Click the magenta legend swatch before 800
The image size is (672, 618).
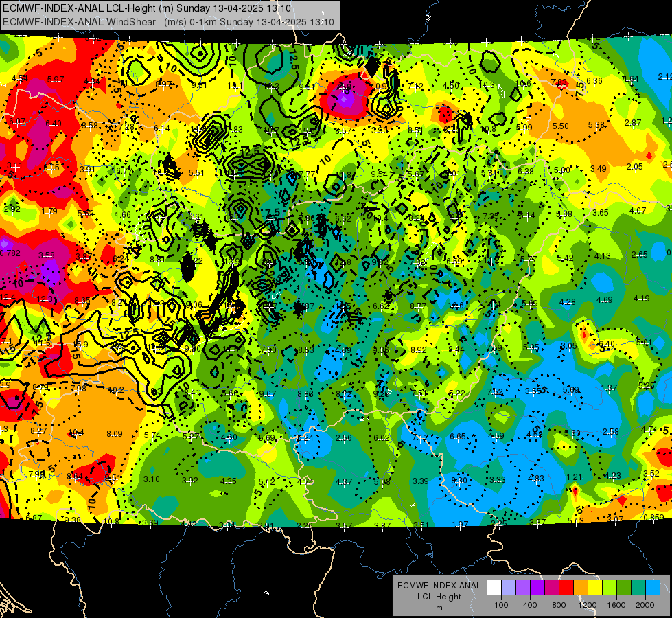[552, 588]
